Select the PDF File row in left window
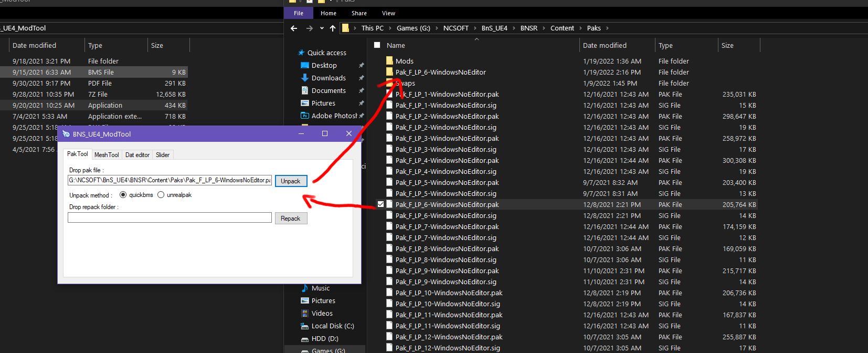 click(94, 84)
